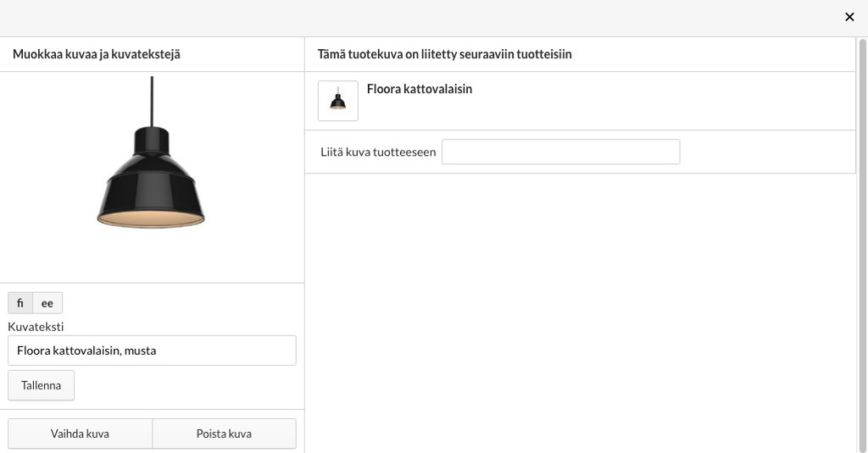The image size is (868, 453).
Task: Switch to the ee language tab
Action: (x=47, y=303)
